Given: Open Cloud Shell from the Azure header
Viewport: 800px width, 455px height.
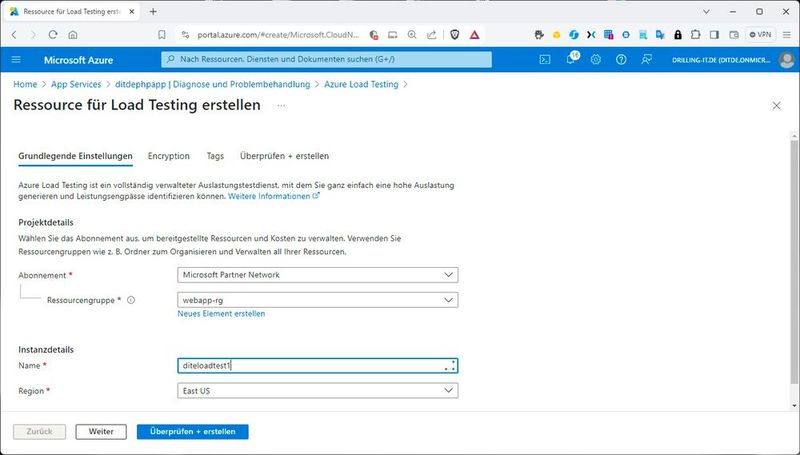Looking at the screenshot, I should 545,60.
